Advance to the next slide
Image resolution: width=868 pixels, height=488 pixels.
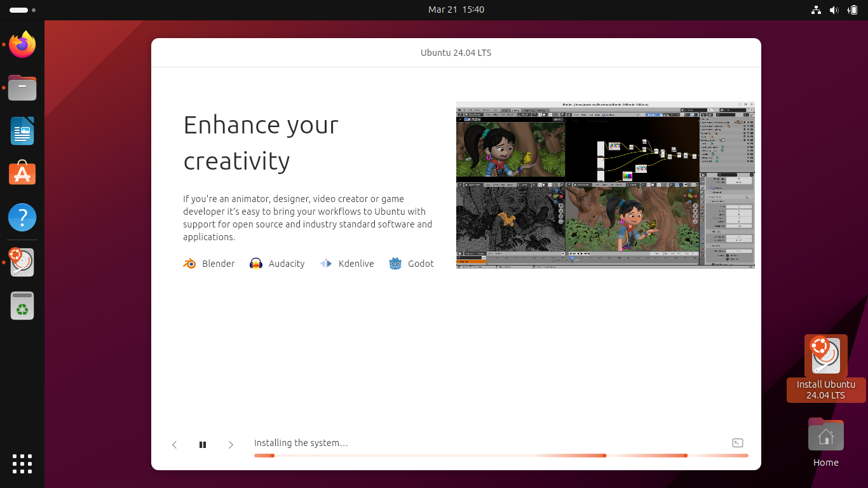tap(231, 445)
